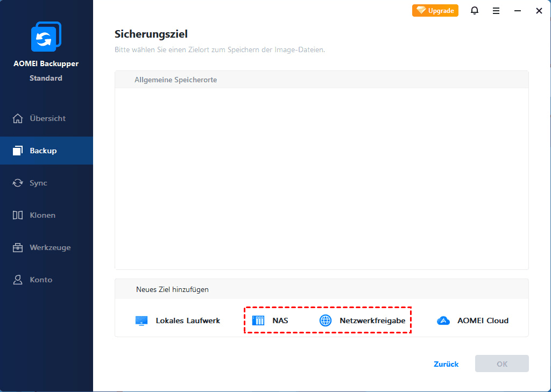The height and width of the screenshot is (392, 551).
Task: Click Zurück to go back
Action: click(x=446, y=364)
